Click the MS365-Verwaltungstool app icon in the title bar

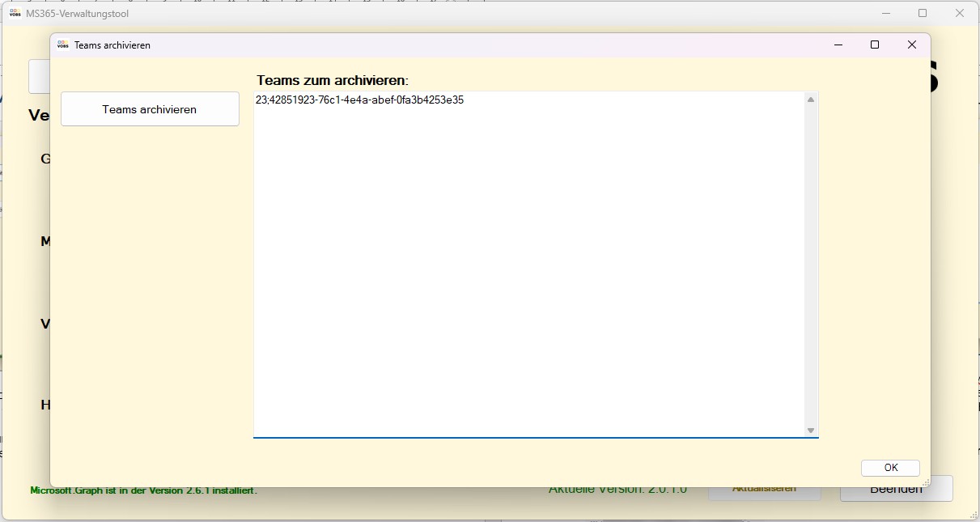pyautogui.click(x=15, y=13)
